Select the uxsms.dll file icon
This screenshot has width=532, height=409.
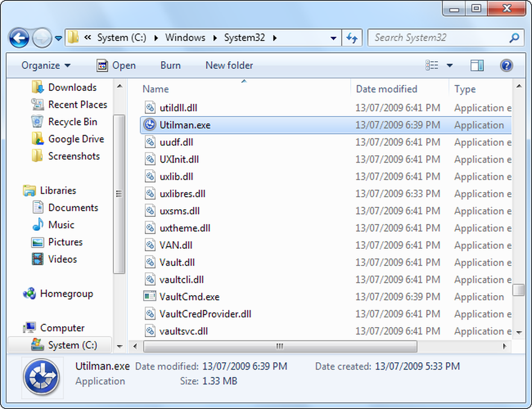[x=149, y=211]
